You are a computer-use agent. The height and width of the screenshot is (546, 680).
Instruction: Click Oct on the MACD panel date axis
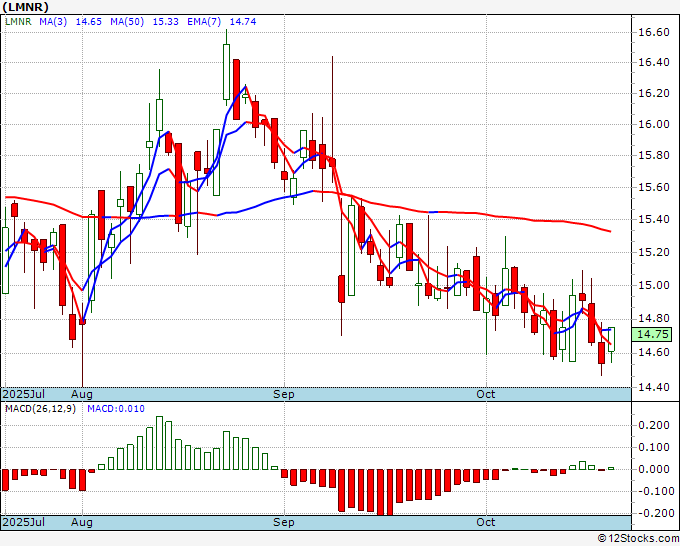point(486,522)
